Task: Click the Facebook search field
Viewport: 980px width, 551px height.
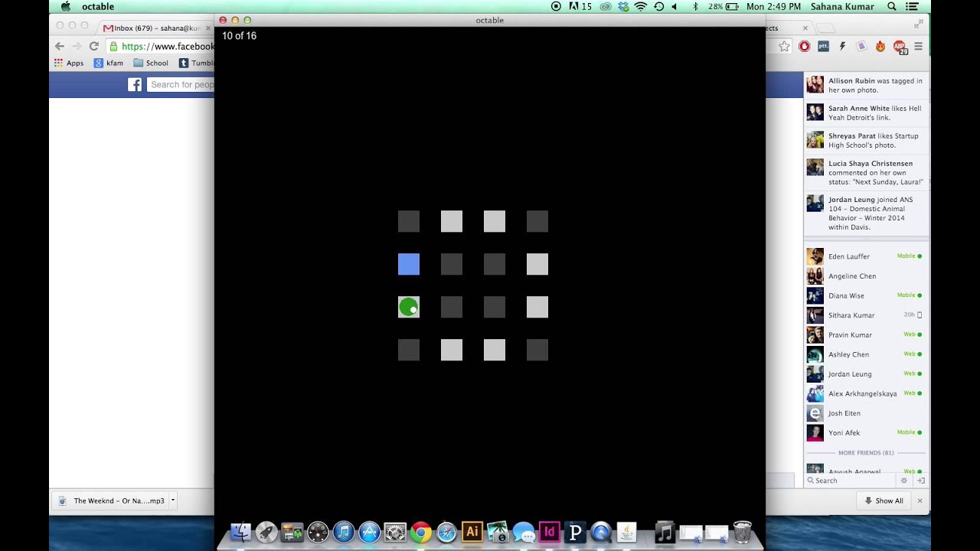Action: tap(181, 84)
